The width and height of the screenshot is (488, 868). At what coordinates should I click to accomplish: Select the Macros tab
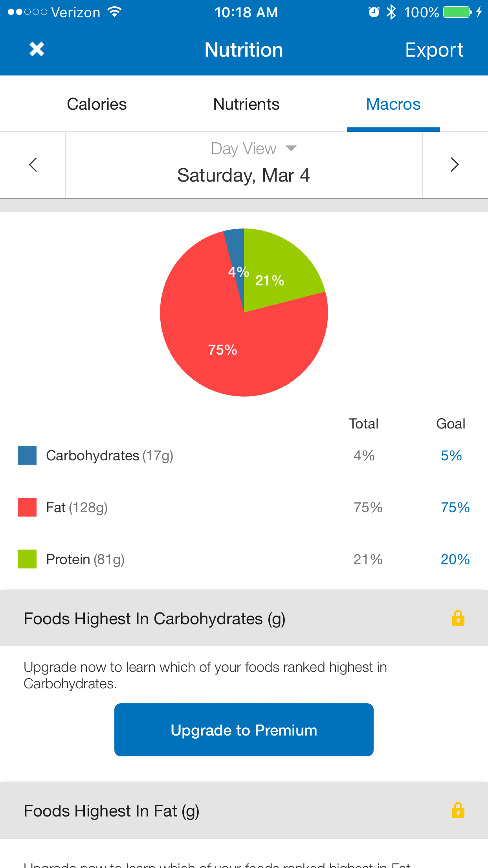393,104
